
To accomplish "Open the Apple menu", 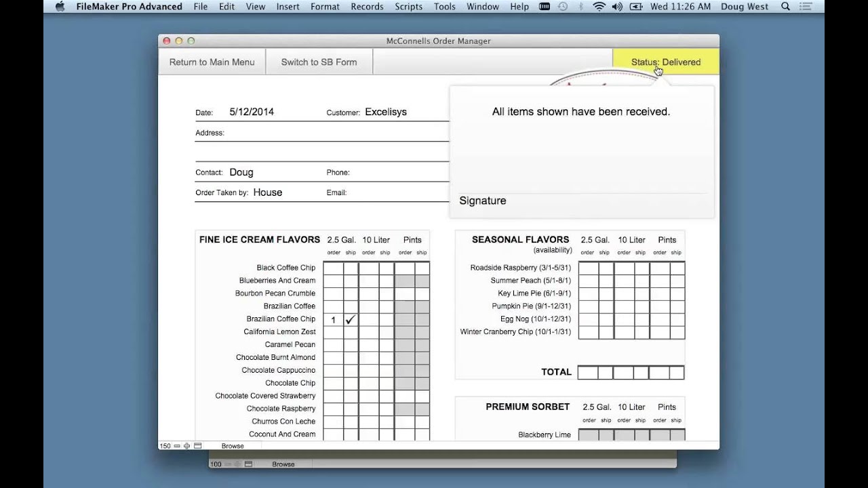I will click(x=60, y=7).
